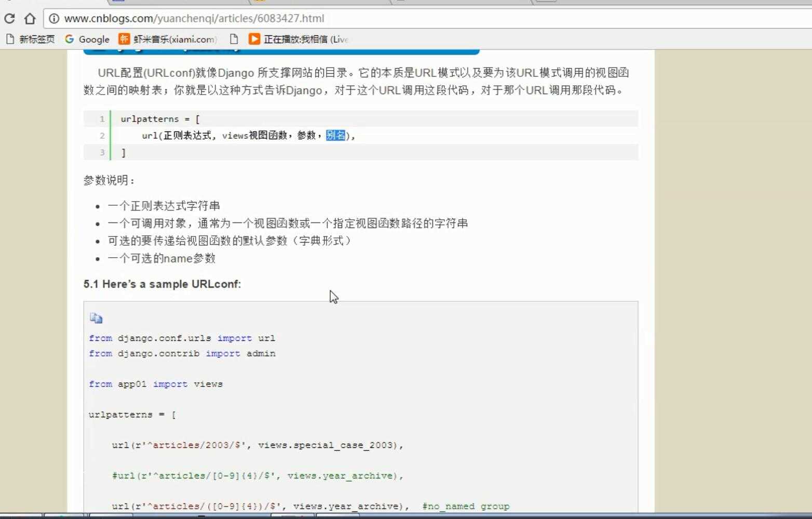Image resolution: width=812 pixels, height=519 pixels.
Task: Click 'from app01 import views' line
Action: point(155,384)
